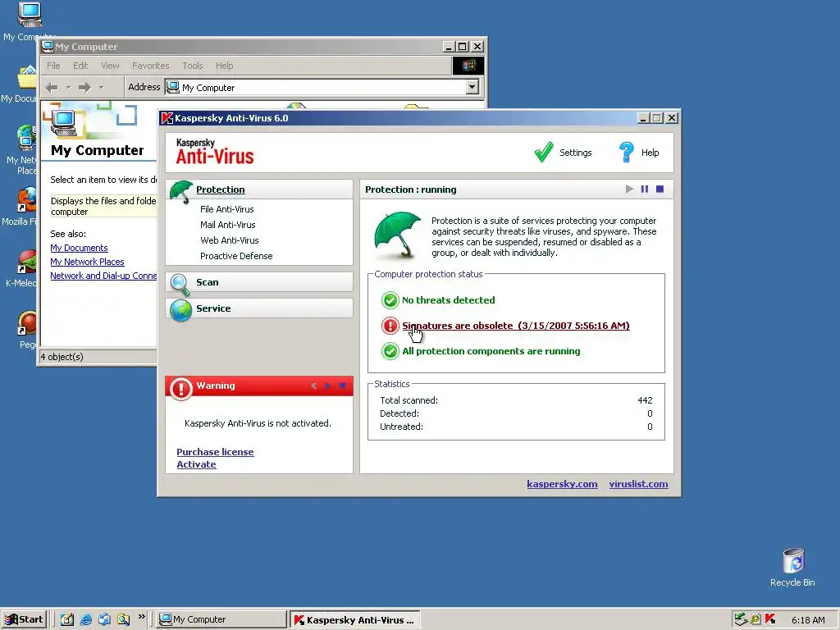Show next warning message with right arrow
Screen dimensions: 840x630
pyautogui.click(x=327, y=386)
